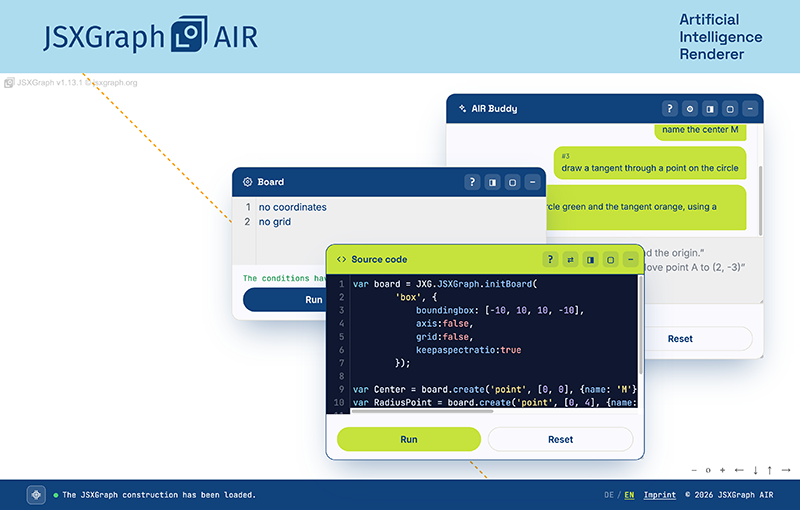This screenshot has height=510, width=800.
Task: Maximize the Board panel
Action: click(512, 182)
